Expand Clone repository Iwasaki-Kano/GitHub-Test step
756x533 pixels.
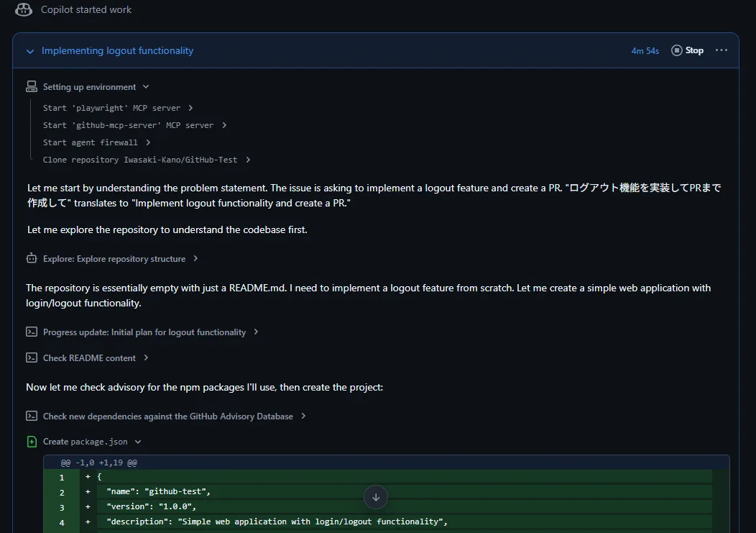248,160
